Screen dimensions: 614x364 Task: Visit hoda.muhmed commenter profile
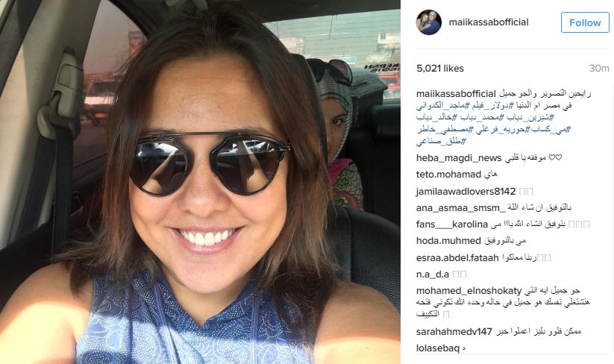click(x=448, y=241)
